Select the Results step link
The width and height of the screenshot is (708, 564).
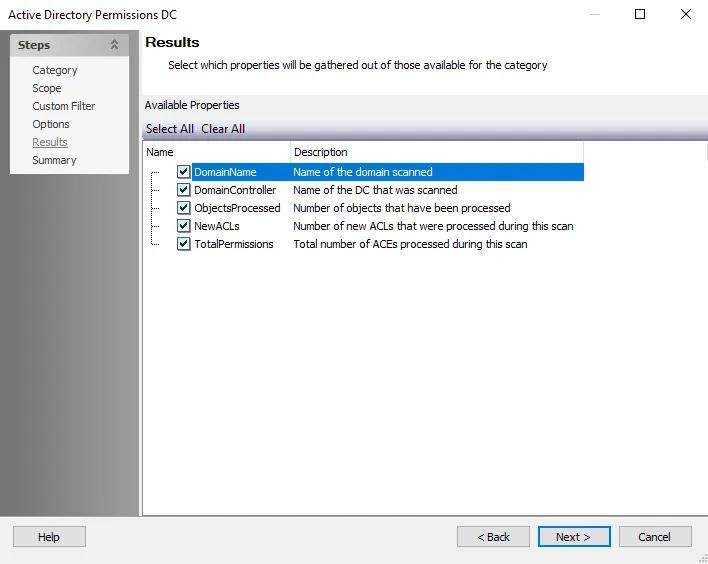[x=50, y=142]
